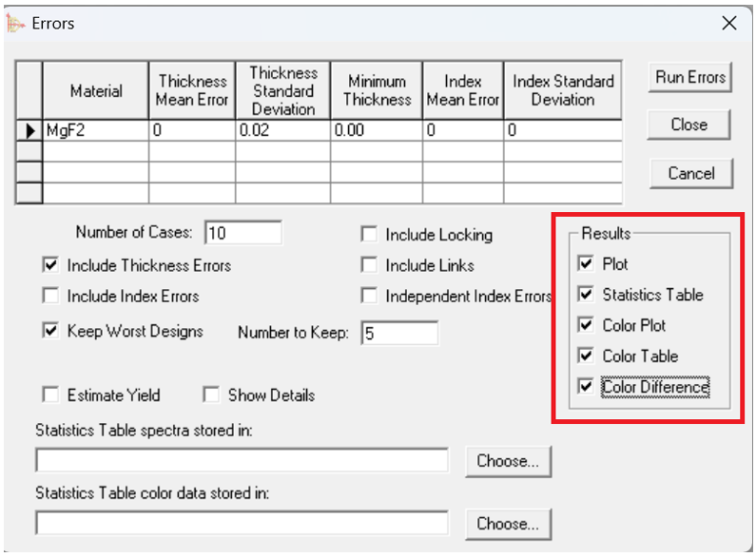Viewport: 756px width, 557px height.
Task: Click the Number of Cases field
Action: point(242,233)
